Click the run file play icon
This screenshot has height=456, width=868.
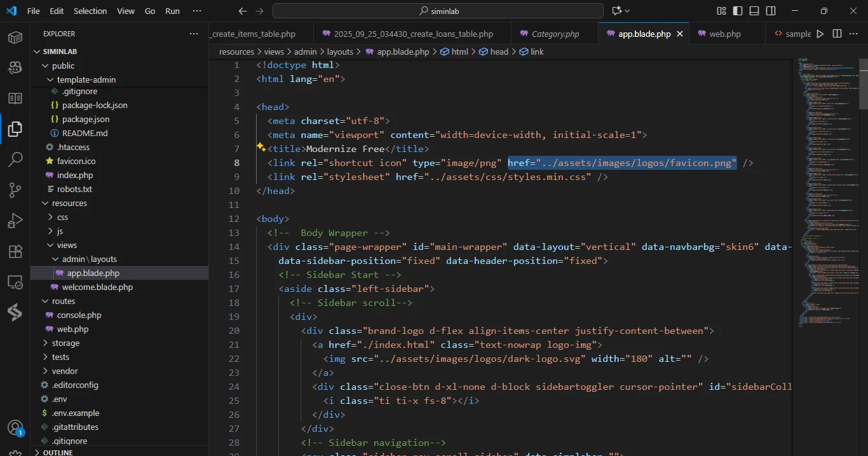(x=820, y=34)
